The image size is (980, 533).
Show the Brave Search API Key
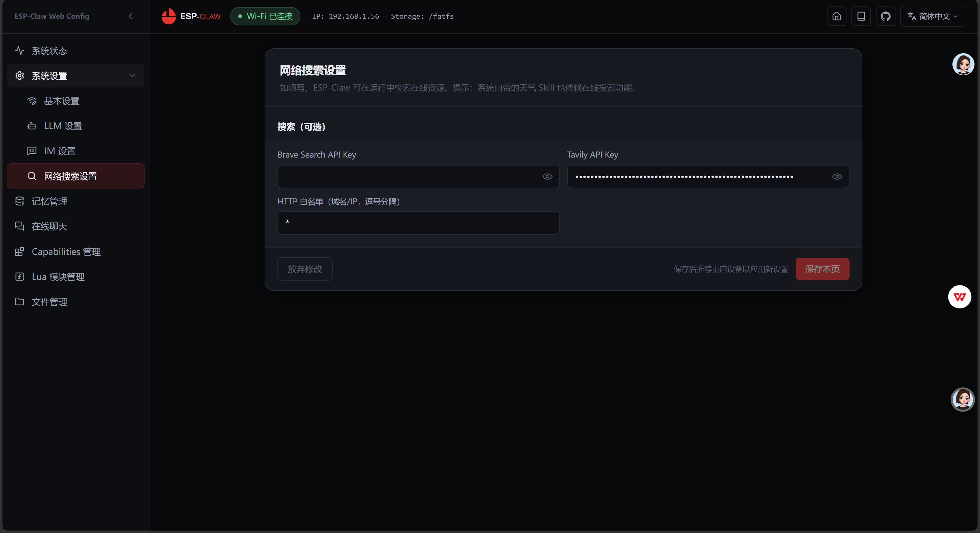click(547, 177)
